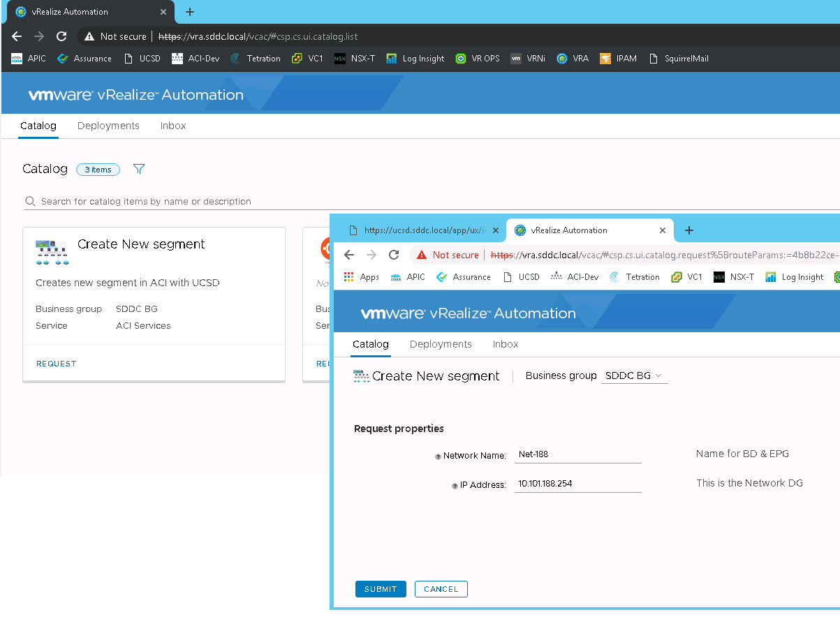
Task: Click the 'ACI Services' service value
Action: pos(143,325)
